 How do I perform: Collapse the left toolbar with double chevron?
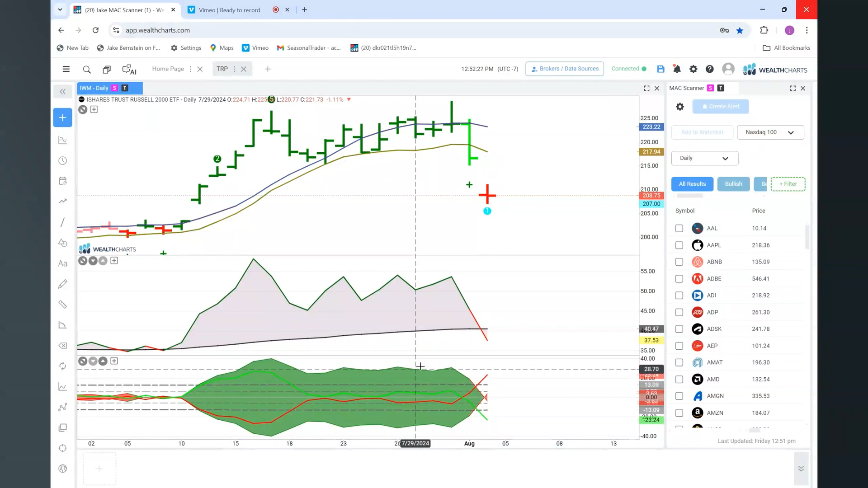pos(63,92)
